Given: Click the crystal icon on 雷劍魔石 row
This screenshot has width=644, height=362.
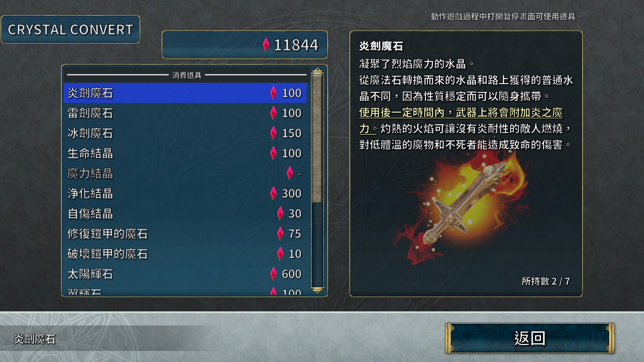Looking at the screenshot, I should click(273, 113).
